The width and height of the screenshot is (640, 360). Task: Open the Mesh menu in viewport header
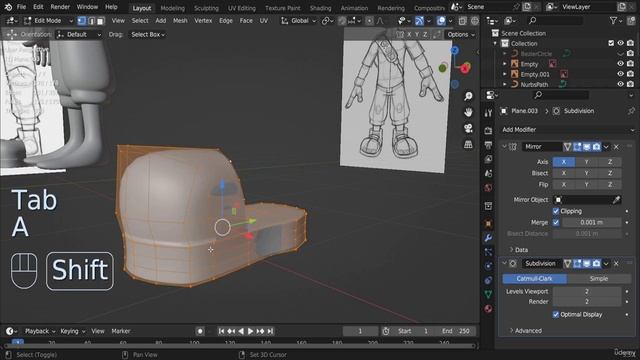[x=180, y=20]
